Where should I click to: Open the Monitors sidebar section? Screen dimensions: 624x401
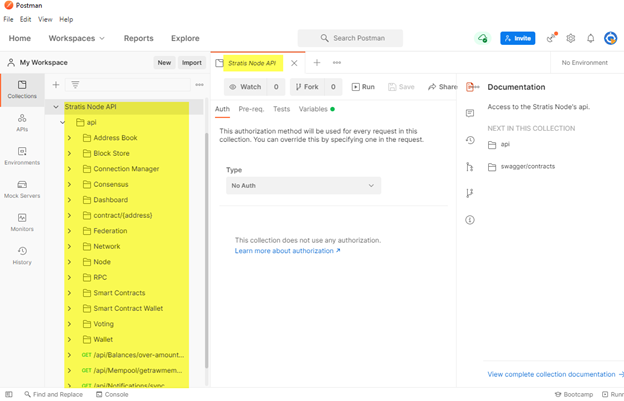tap(22, 221)
